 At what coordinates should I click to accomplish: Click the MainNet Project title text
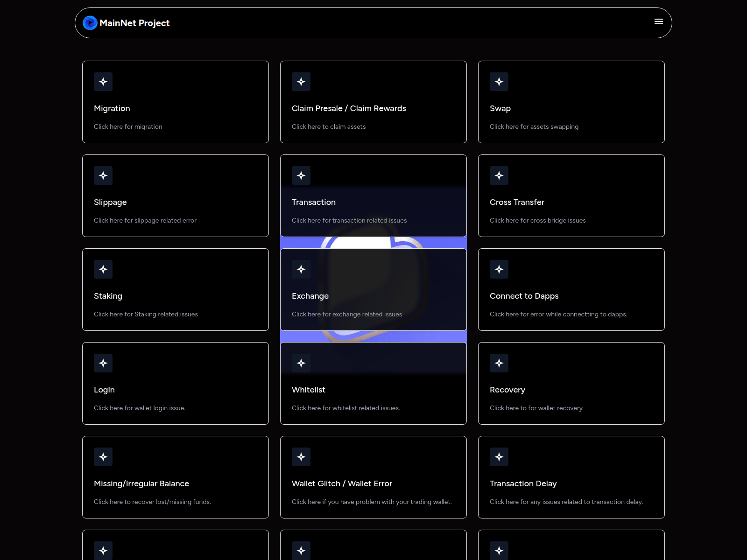pyautogui.click(x=134, y=23)
